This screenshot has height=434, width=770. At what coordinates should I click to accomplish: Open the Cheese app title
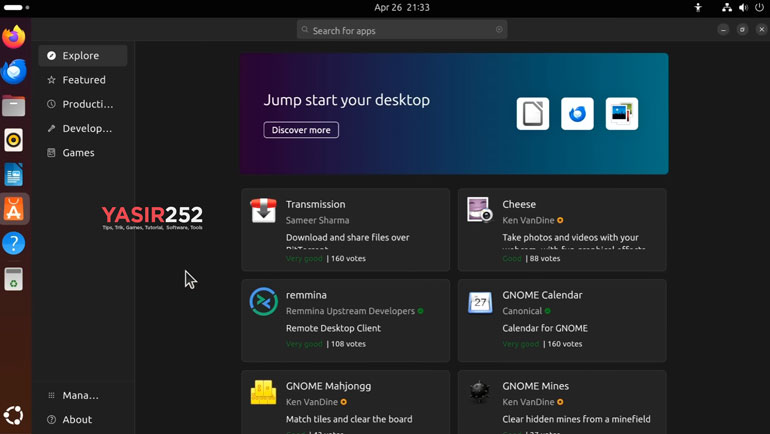[x=519, y=204]
